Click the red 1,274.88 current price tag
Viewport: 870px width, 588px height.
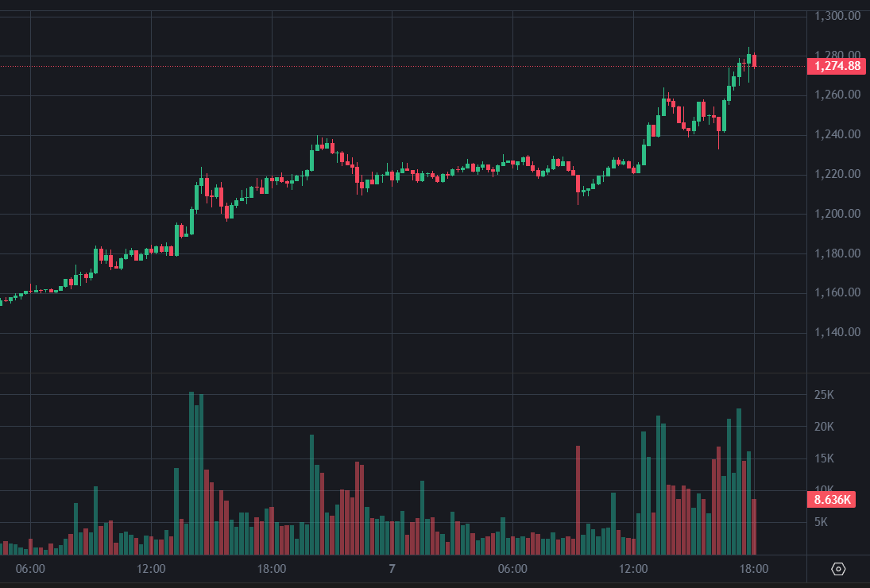(x=836, y=66)
